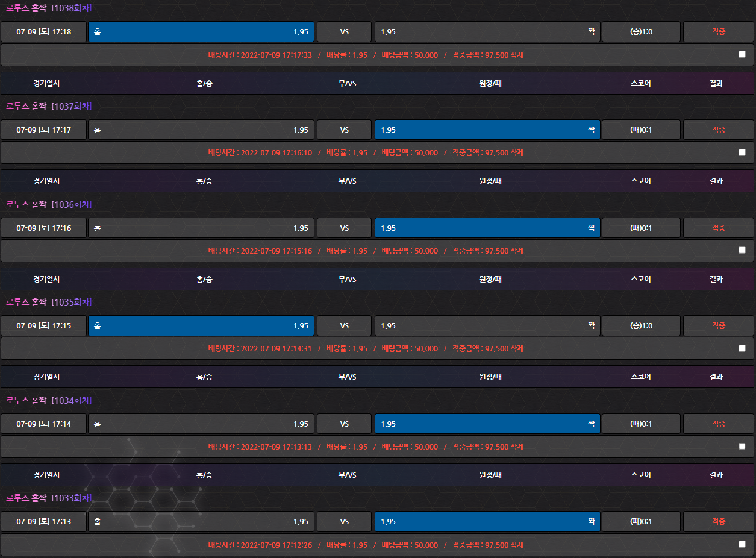
Task: Click the VS button in round 1035
Action: point(344,326)
